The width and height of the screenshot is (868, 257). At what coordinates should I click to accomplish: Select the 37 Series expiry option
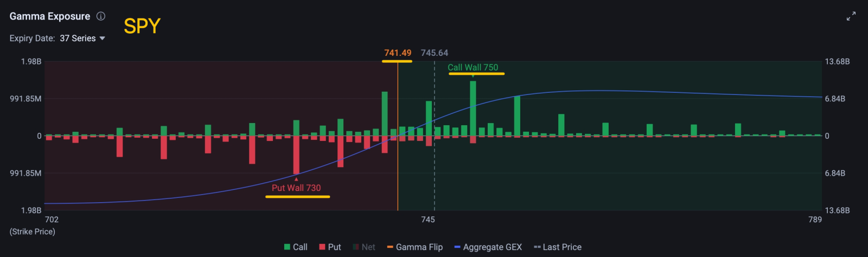point(78,38)
